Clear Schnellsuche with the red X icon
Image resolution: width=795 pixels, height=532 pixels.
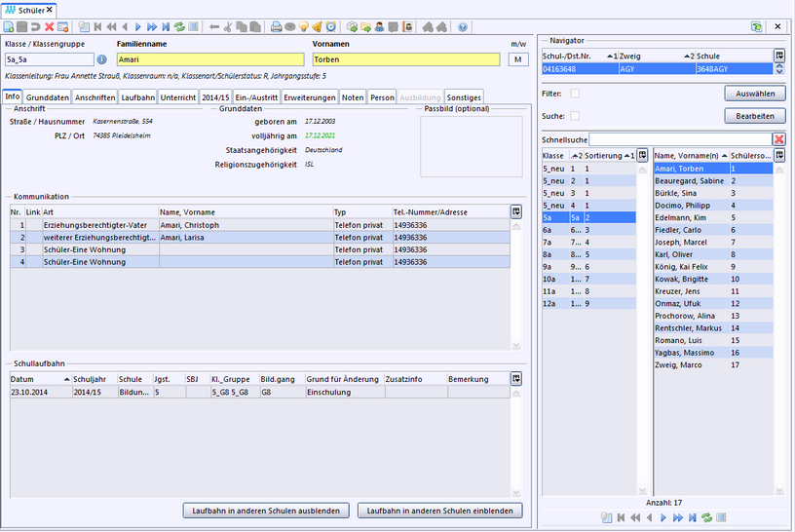coord(778,140)
